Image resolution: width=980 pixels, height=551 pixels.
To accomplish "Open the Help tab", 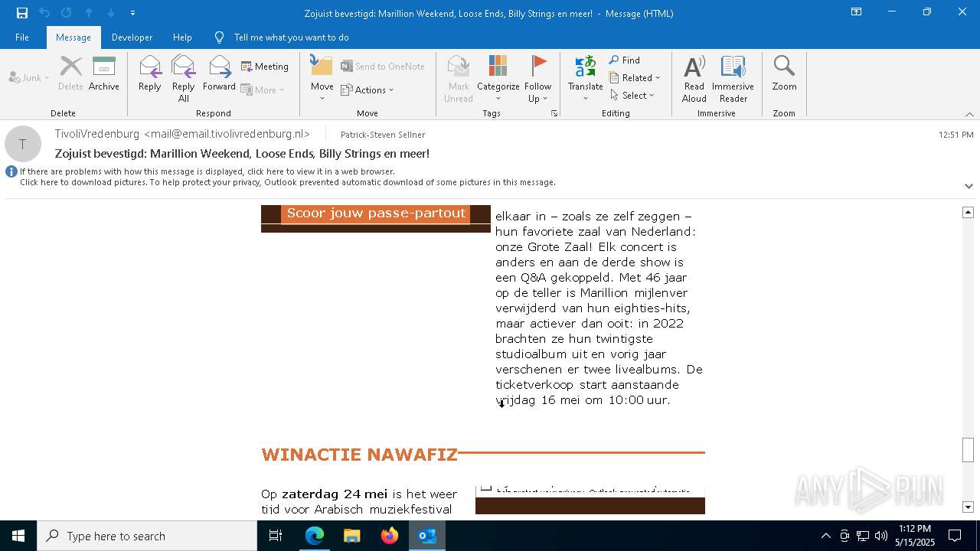I will 182,37.
